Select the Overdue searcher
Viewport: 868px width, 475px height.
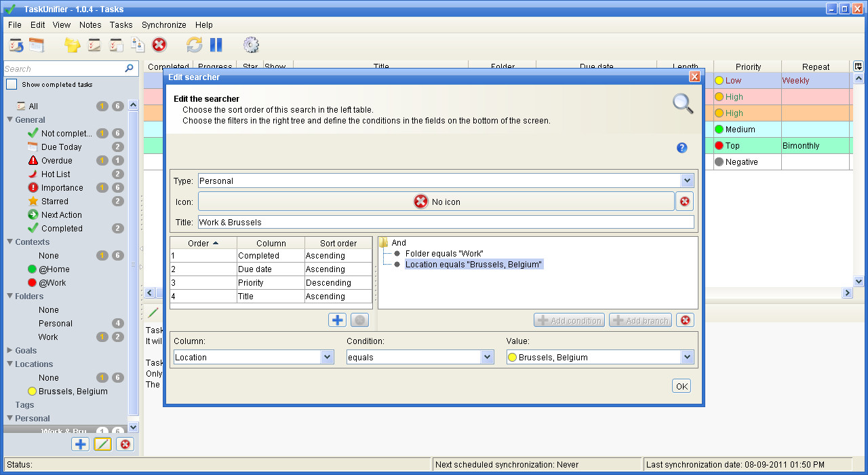[x=57, y=161]
